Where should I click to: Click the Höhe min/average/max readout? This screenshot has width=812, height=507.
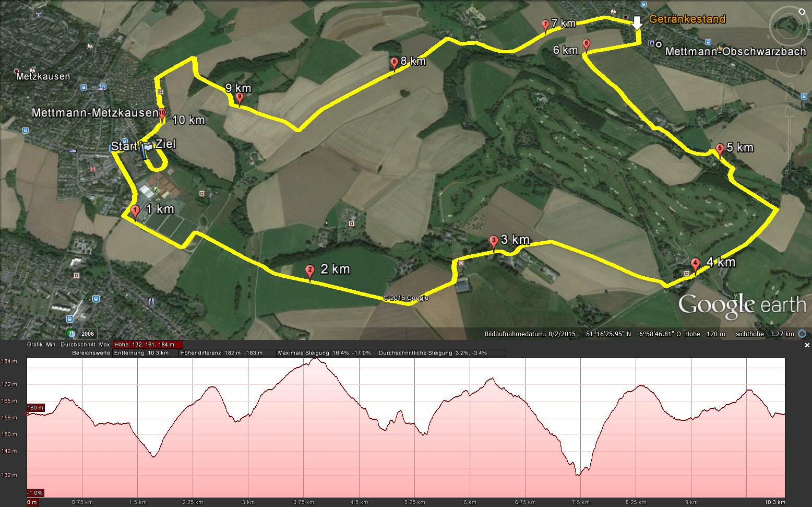(x=148, y=345)
